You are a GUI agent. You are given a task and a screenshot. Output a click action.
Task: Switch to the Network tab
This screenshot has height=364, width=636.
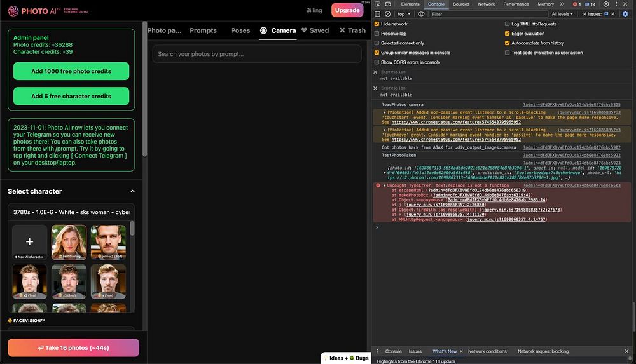pos(487,4)
